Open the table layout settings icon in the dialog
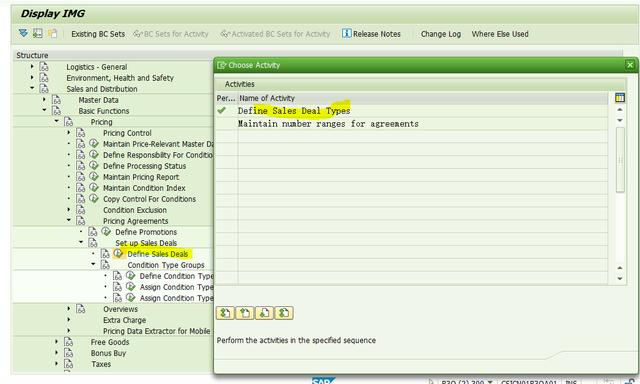The height and width of the screenshot is (384, 640). tap(620, 98)
